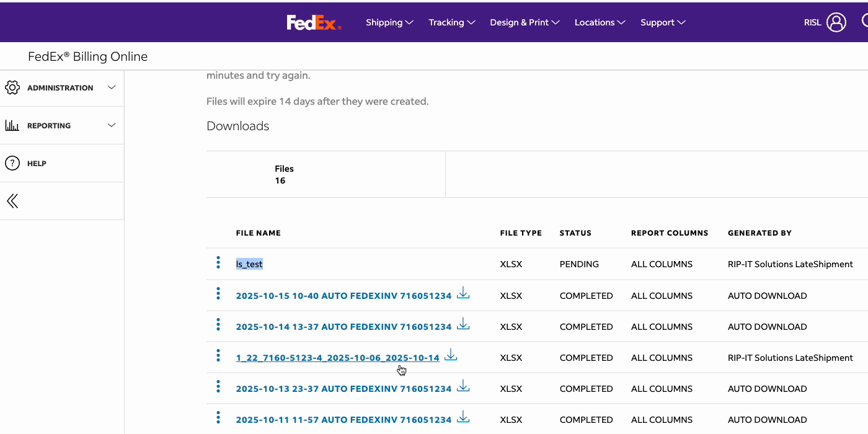Image resolution: width=868 pixels, height=434 pixels.
Task: Download the 1_22_7160-5123-4 file via arrow icon
Action: click(451, 355)
